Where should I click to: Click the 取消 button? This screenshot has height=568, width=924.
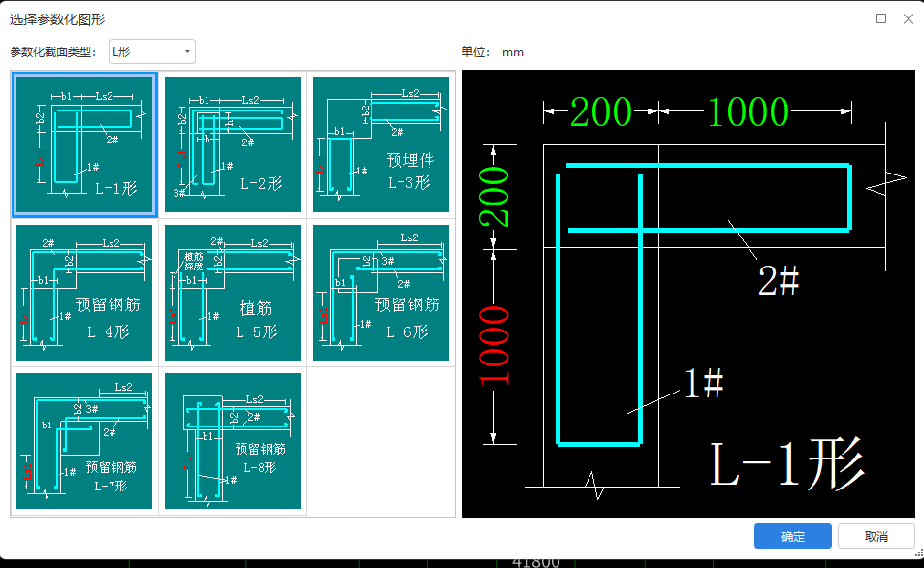coord(876,536)
